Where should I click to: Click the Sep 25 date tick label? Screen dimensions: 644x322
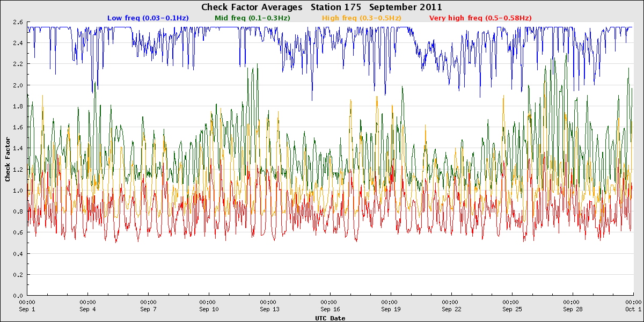pyautogui.click(x=511, y=310)
